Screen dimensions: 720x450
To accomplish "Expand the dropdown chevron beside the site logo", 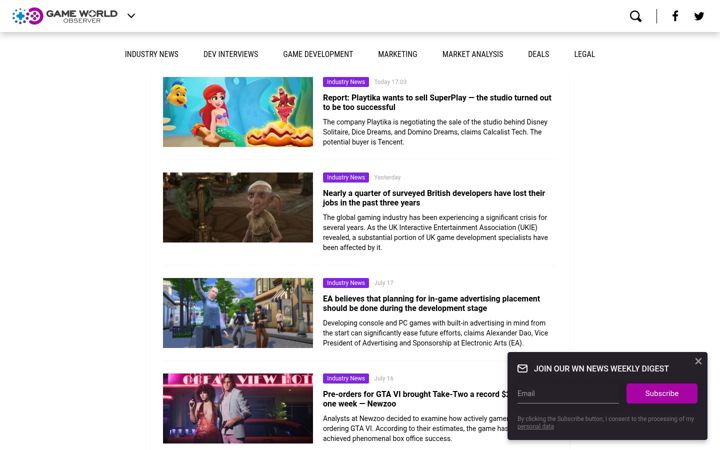I will [x=131, y=16].
